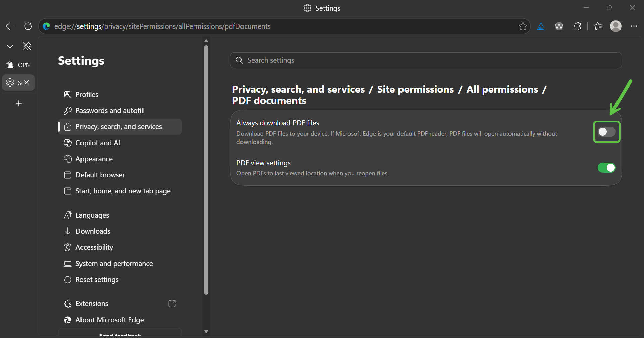This screenshot has height=338, width=644.
Task: Click the Search settings field
Action: point(426,60)
